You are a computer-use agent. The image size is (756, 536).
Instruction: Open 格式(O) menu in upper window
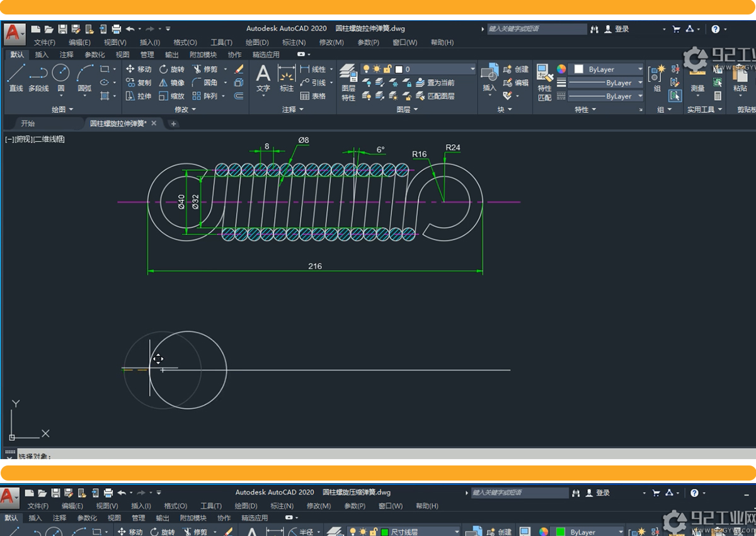pyautogui.click(x=185, y=43)
